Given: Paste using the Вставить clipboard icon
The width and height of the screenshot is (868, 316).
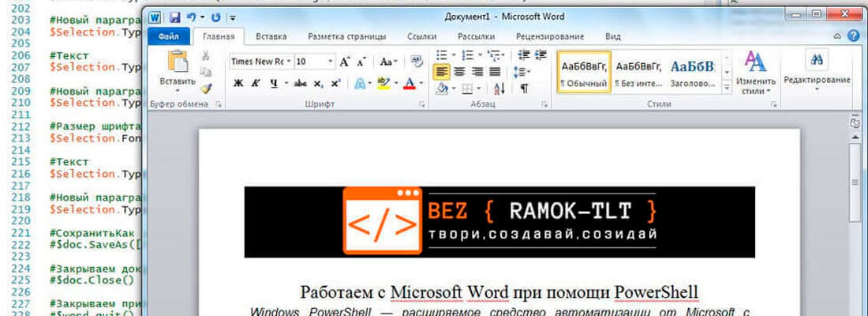Looking at the screenshot, I should [x=178, y=61].
